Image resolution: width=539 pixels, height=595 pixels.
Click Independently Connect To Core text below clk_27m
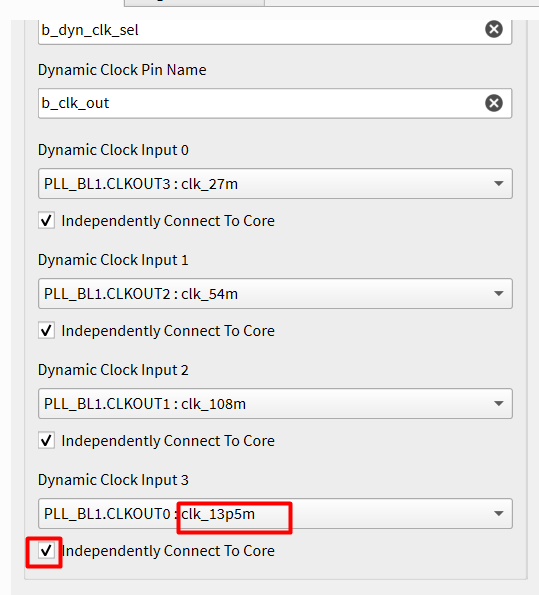(x=168, y=221)
